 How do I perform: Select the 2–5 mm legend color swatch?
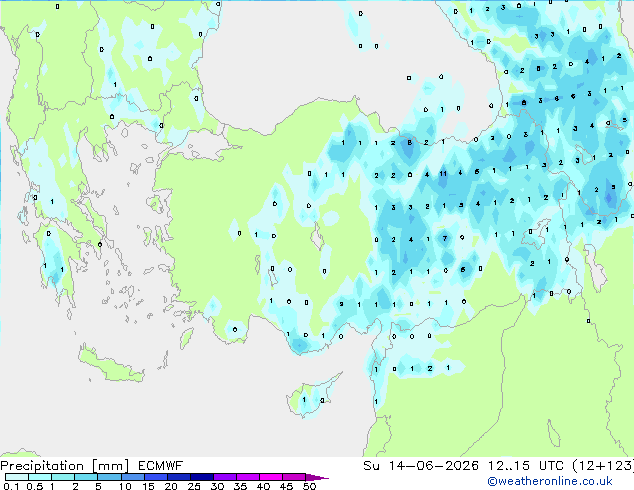pyautogui.click(x=86, y=477)
